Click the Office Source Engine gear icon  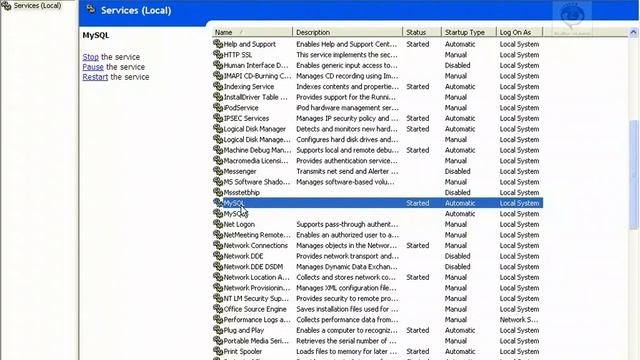pos(218,309)
